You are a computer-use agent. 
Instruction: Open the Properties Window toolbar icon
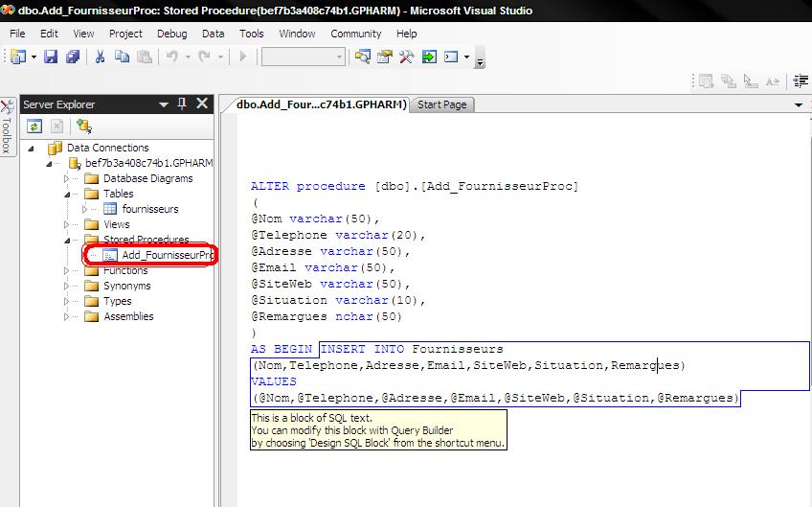point(384,57)
